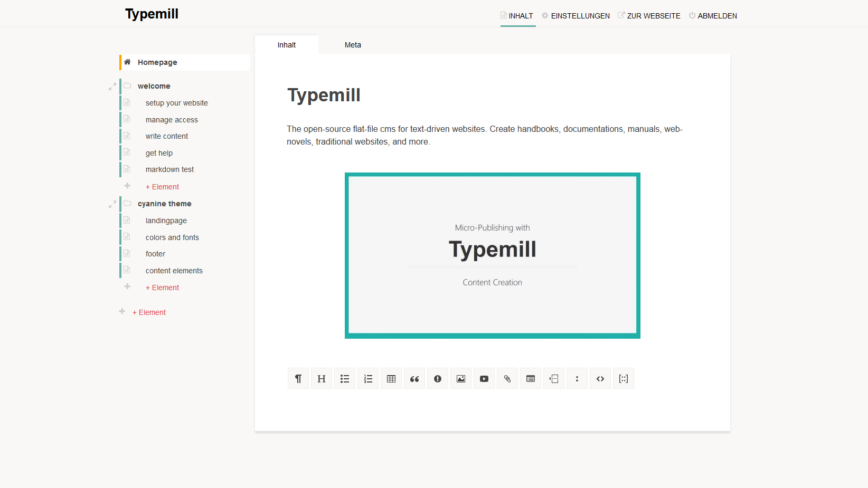Select the paragraph block element
868x488 pixels.
[298, 378]
